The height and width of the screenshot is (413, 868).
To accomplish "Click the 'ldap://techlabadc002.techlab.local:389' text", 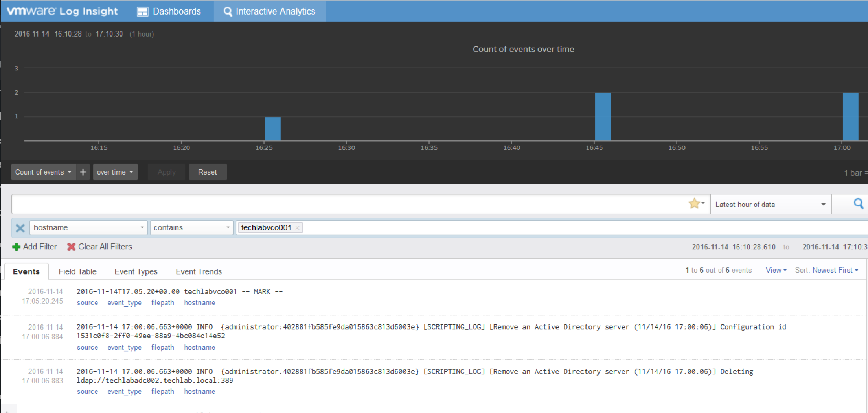I will [154, 380].
